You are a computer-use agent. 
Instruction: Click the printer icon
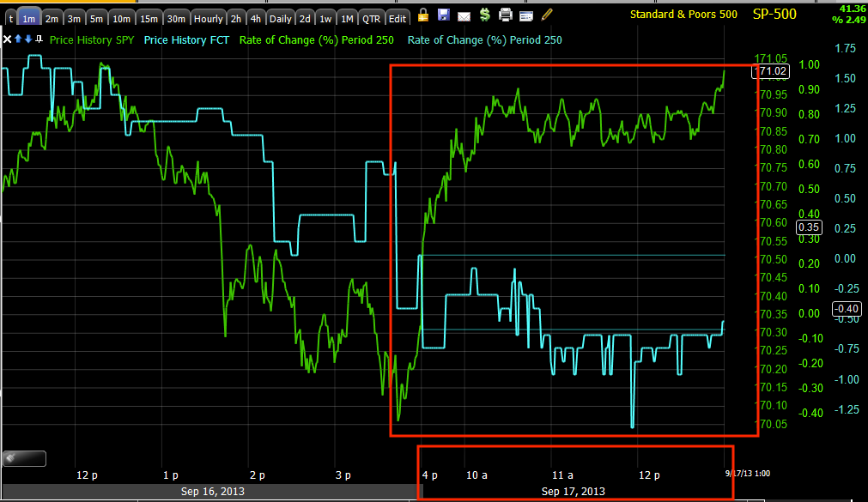(x=506, y=15)
